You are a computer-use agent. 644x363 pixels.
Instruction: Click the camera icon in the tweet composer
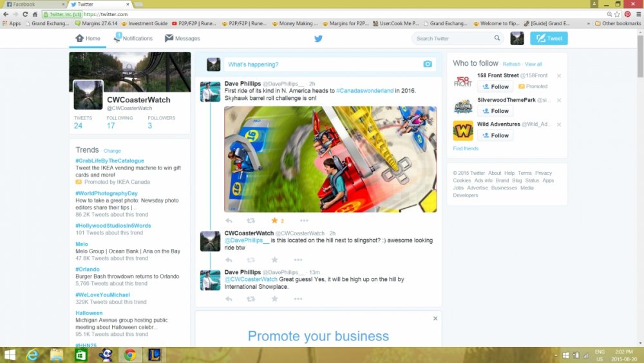428,64
